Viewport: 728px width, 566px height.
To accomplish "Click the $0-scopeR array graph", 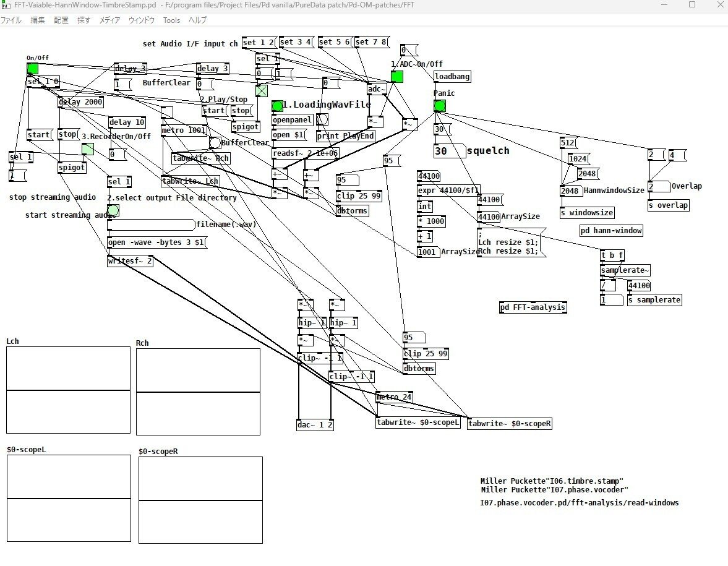I will pos(200,500).
